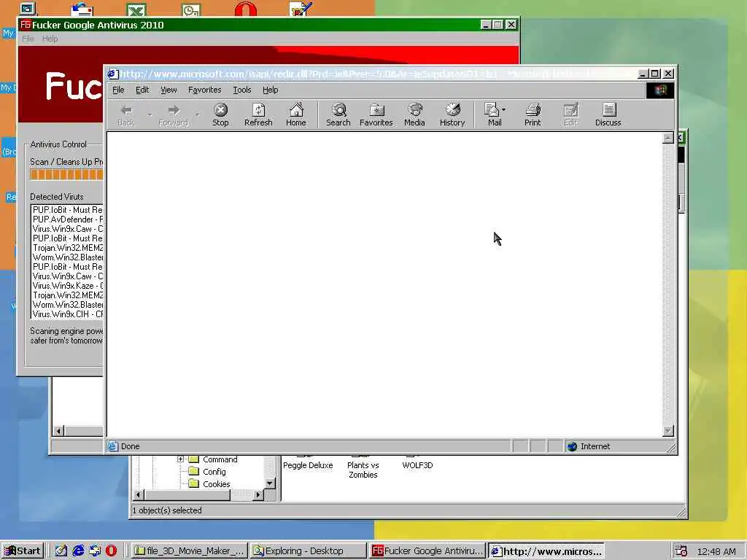
Task: Select the Virus.Win9x.CIH entry
Action: coord(67,314)
